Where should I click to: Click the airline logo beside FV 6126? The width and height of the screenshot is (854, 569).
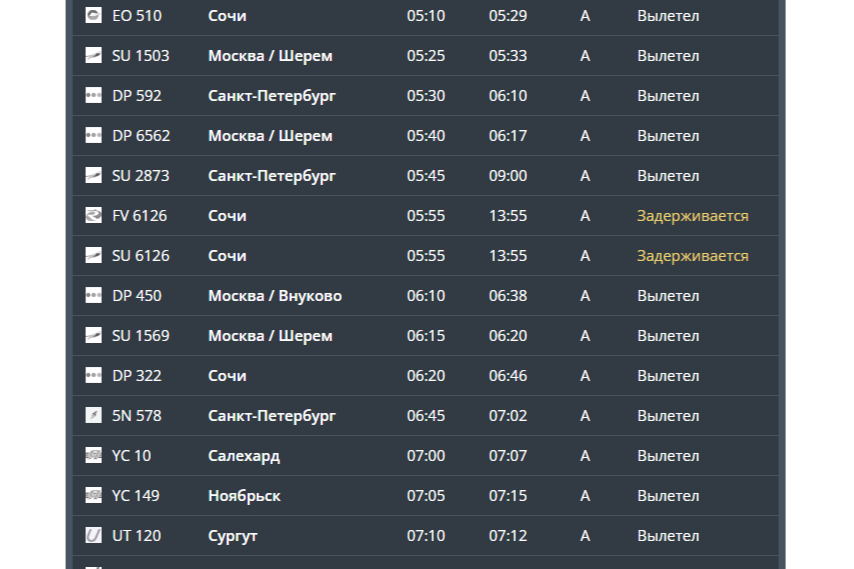tap(94, 216)
